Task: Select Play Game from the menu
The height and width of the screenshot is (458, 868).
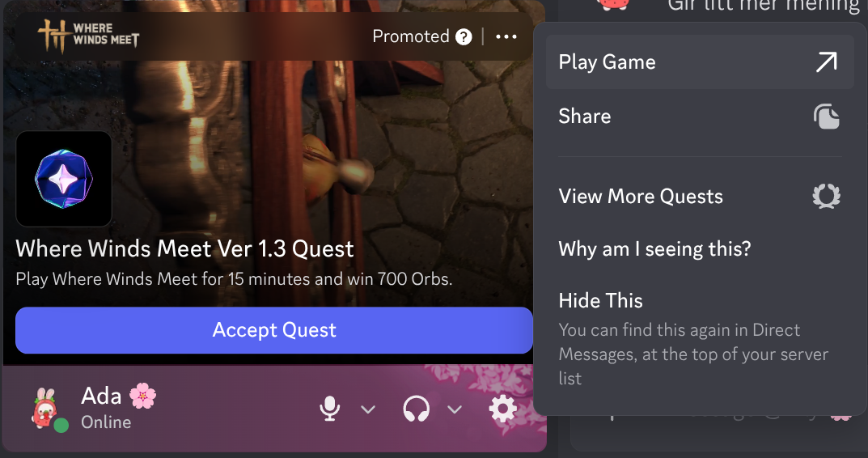Action: pyautogui.click(x=700, y=62)
